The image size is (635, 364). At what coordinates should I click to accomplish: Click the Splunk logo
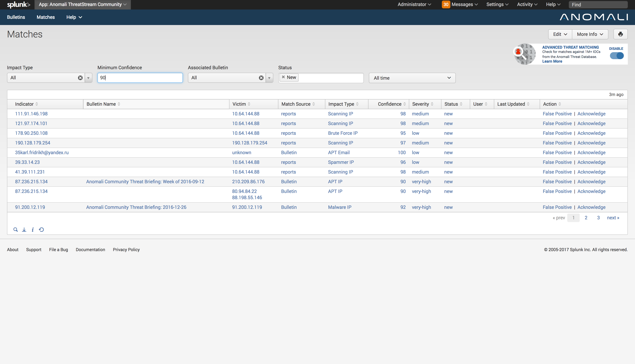[18, 4]
